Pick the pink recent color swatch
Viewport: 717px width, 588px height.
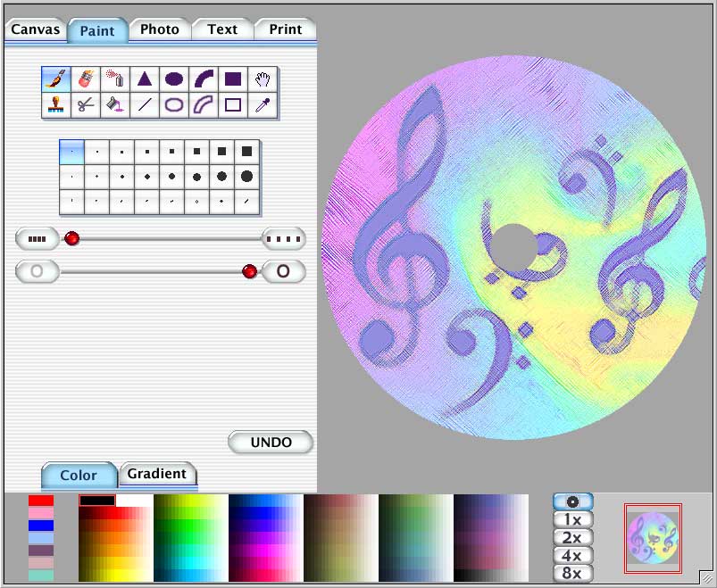coord(41,513)
